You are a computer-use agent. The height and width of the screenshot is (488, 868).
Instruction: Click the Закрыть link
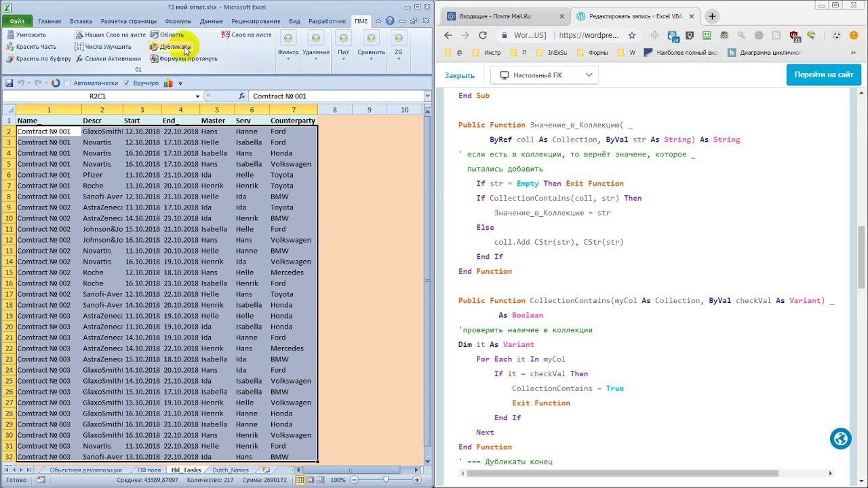point(460,75)
